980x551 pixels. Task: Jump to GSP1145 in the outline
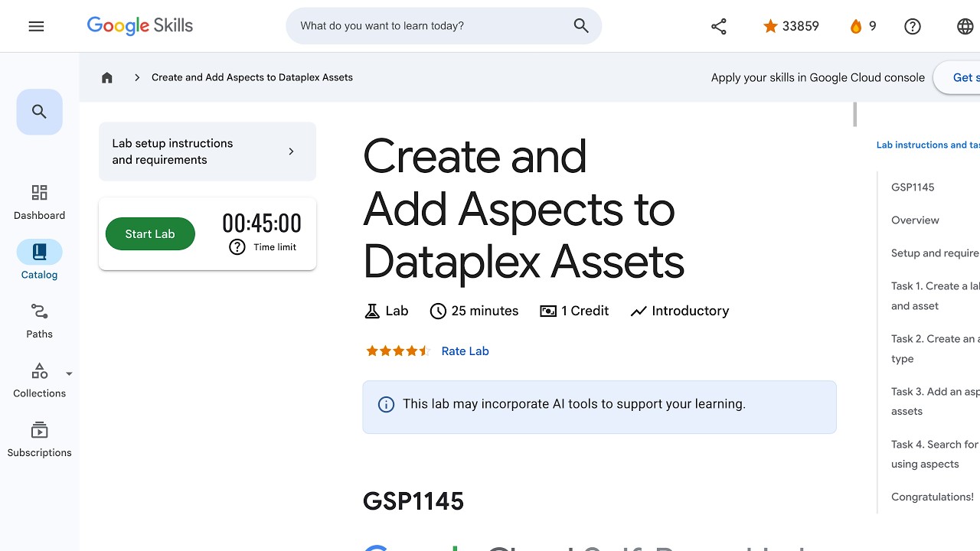coord(913,187)
